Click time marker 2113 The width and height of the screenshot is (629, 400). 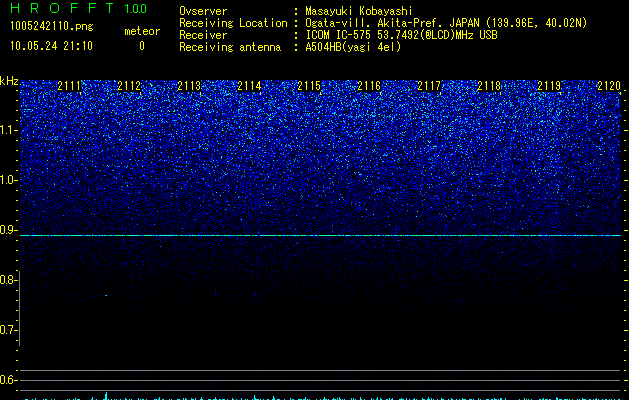189,86
